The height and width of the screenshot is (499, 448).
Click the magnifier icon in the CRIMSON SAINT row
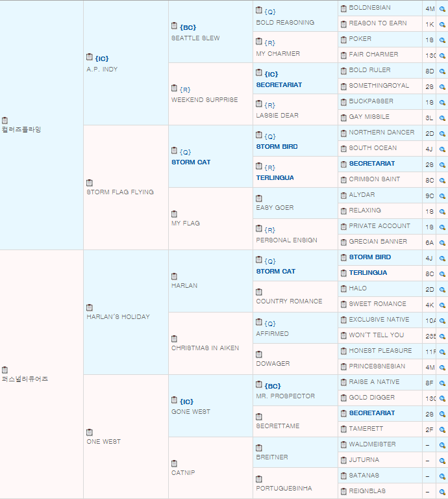(x=442, y=181)
